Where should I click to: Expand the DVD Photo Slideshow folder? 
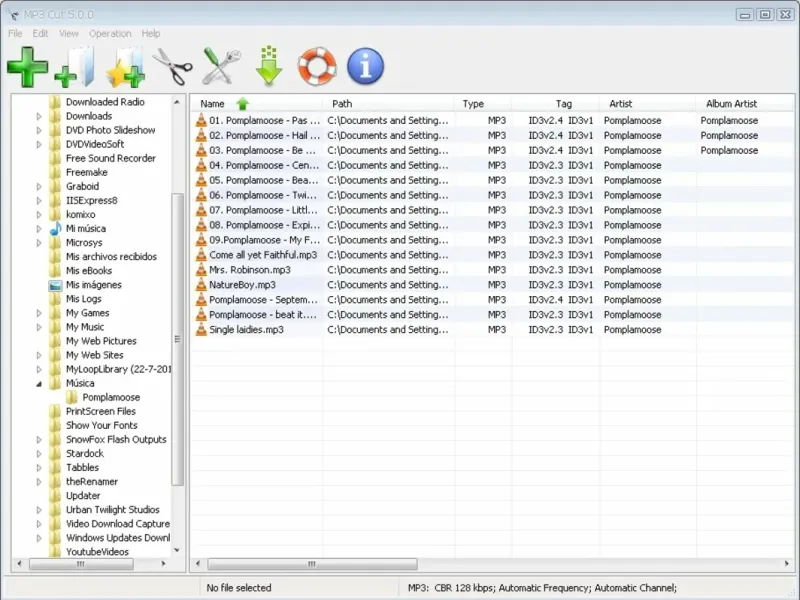click(39, 131)
